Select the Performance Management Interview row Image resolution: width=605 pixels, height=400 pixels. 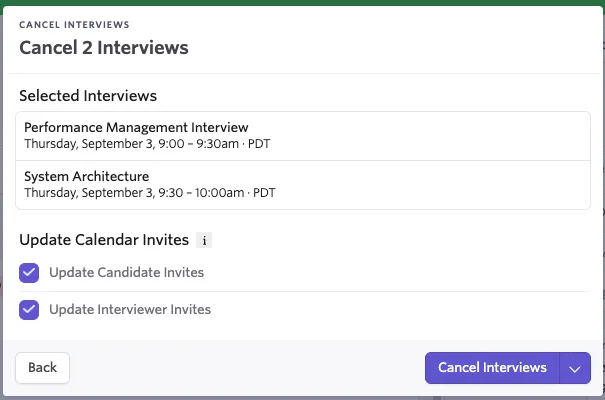[303, 136]
